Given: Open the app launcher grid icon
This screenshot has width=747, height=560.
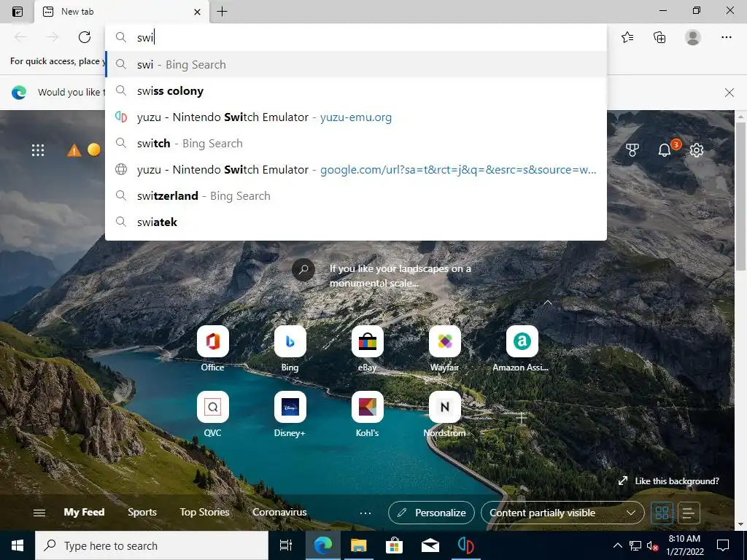Looking at the screenshot, I should tap(38, 150).
